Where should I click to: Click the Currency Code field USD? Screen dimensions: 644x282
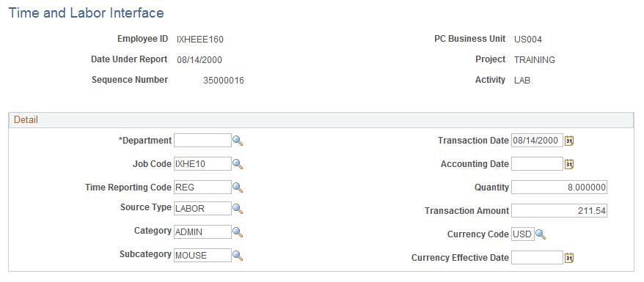tap(523, 234)
